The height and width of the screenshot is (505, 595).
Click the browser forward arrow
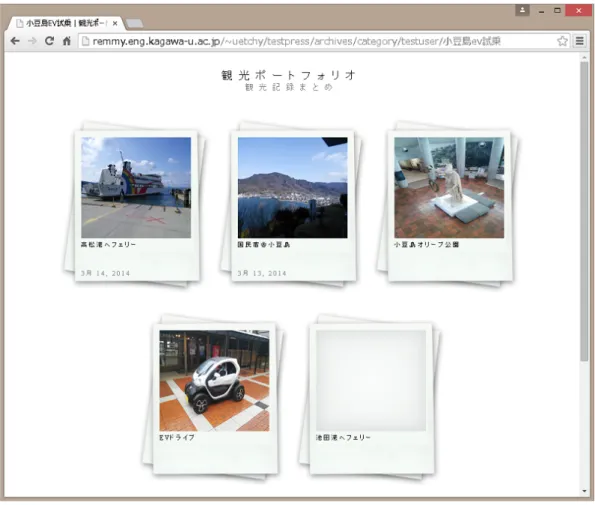point(32,41)
